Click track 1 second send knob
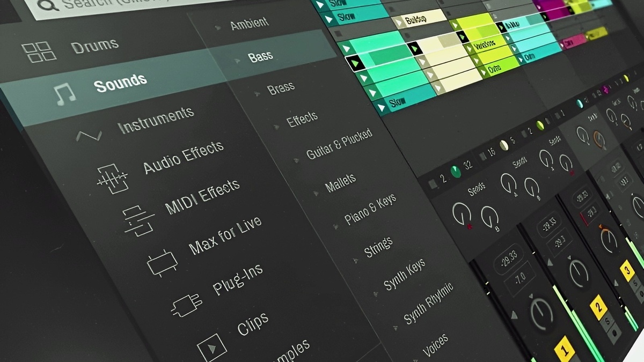Screen dimensions: 644x362 pyautogui.click(x=490, y=218)
